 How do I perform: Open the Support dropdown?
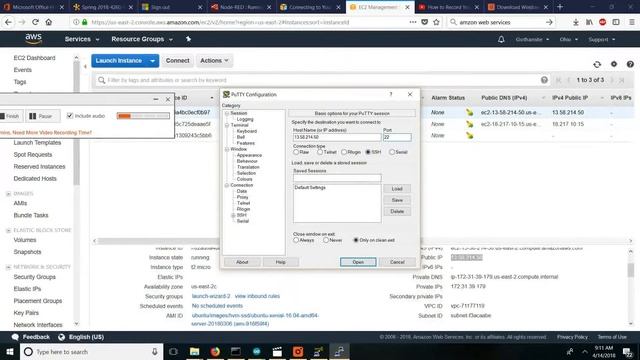[x=602, y=40]
